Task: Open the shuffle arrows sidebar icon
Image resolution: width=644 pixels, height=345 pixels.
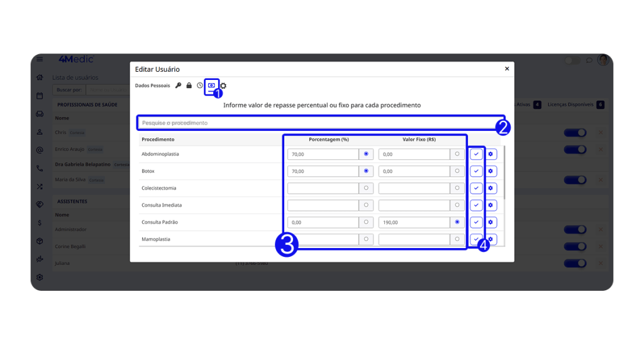Action: 40,187
